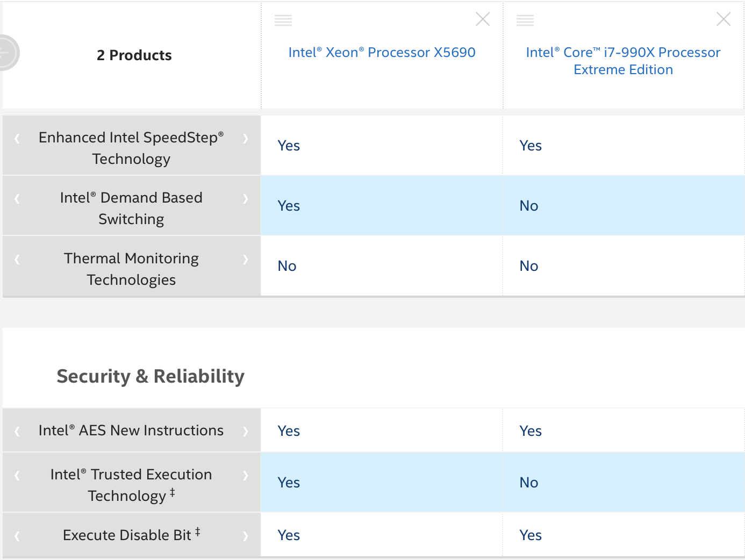Click i7-990X Yes for SpeedStep
Screen dimensions: 745x560
pos(531,146)
